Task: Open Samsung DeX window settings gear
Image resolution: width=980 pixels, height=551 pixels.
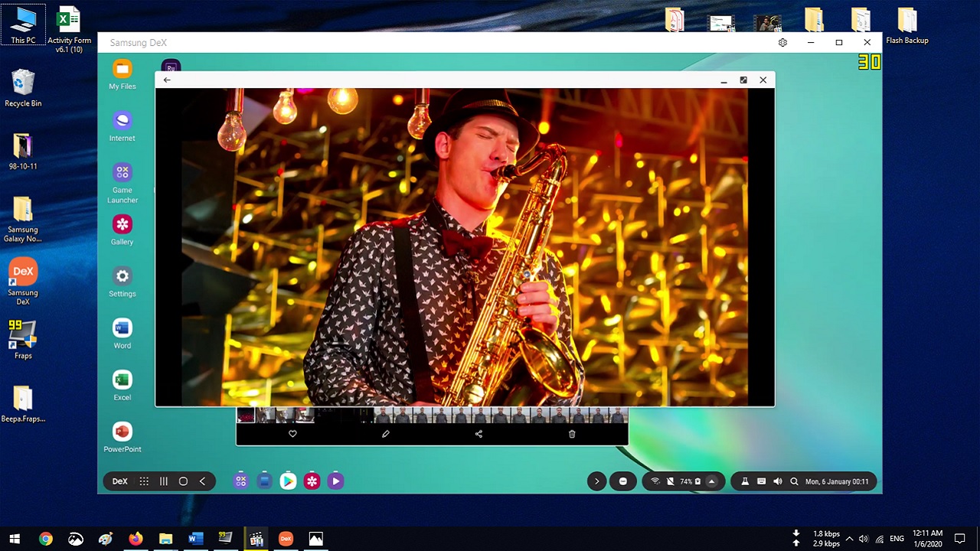Action: click(x=782, y=43)
